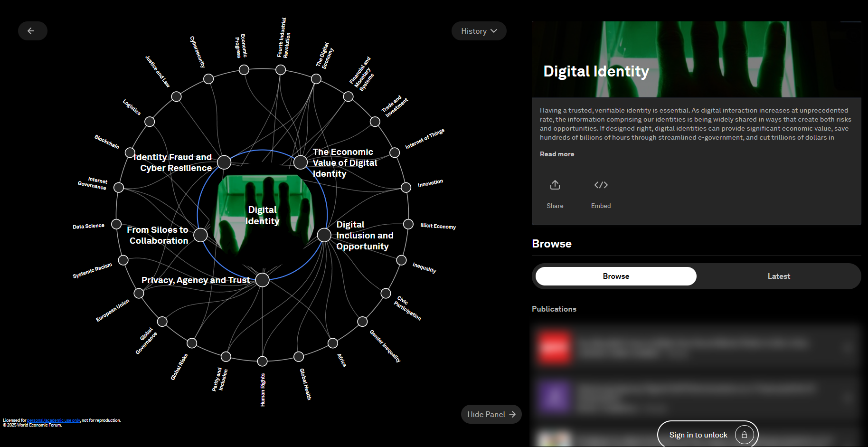The width and height of the screenshot is (868, 447).
Task: Click the European Union topic node
Action: pyautogui.click(x=139, y=293)
